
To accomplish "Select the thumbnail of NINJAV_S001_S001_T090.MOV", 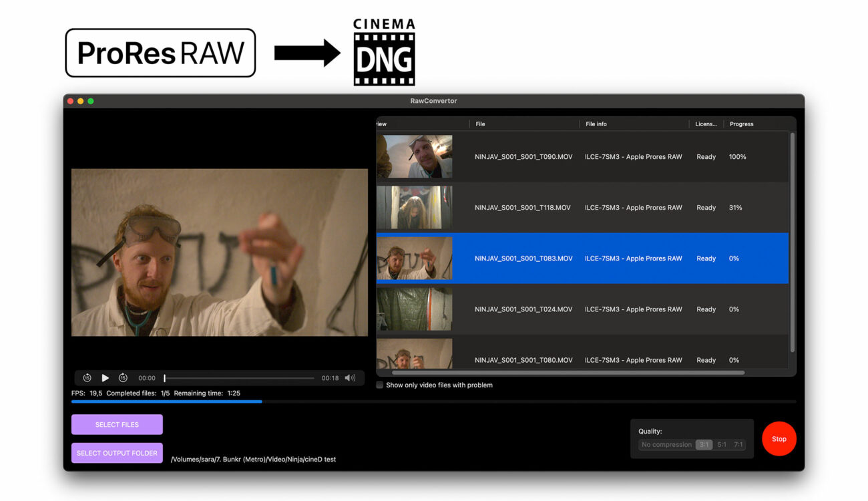I will [414, 156].
